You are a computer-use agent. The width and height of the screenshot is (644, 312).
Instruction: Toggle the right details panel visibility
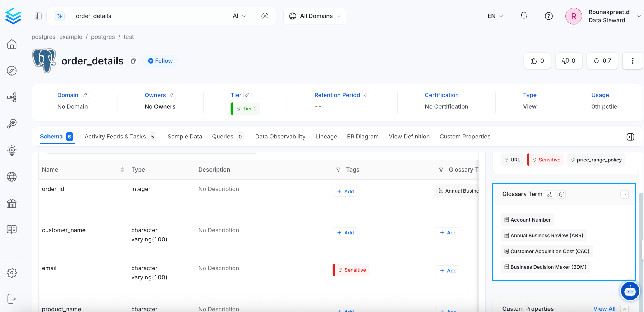pyautogui.click(x=630, y=137)
